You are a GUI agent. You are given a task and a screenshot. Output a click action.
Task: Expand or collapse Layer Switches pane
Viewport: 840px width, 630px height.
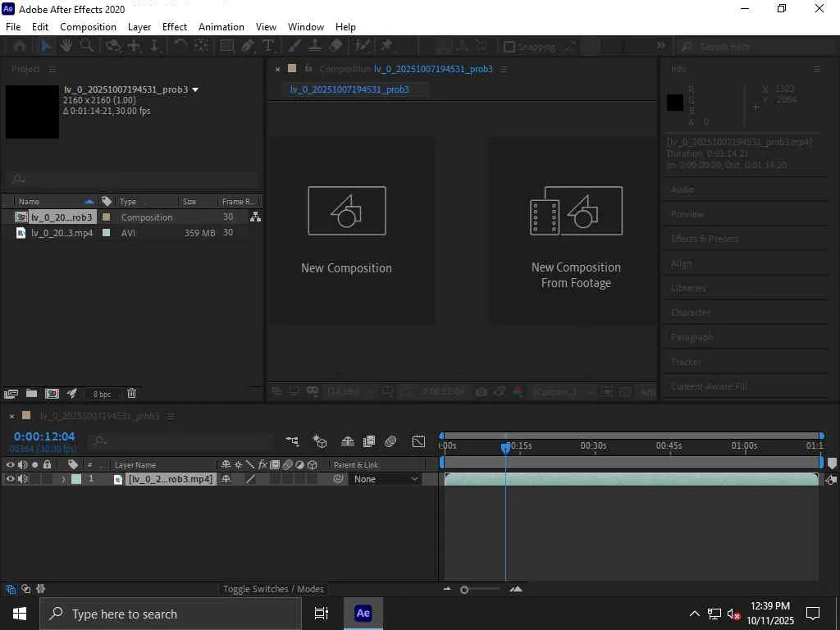11,589
